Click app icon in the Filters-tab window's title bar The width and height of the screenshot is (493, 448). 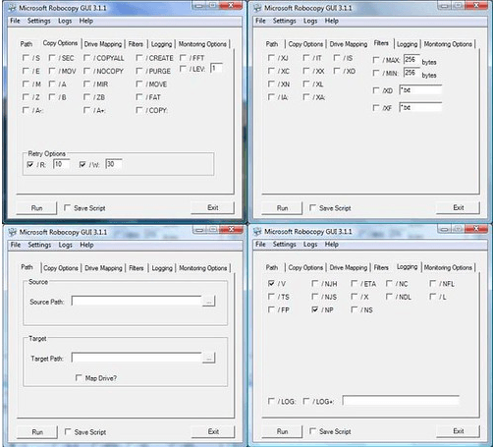pyautogui.click(x=257, y=8)
